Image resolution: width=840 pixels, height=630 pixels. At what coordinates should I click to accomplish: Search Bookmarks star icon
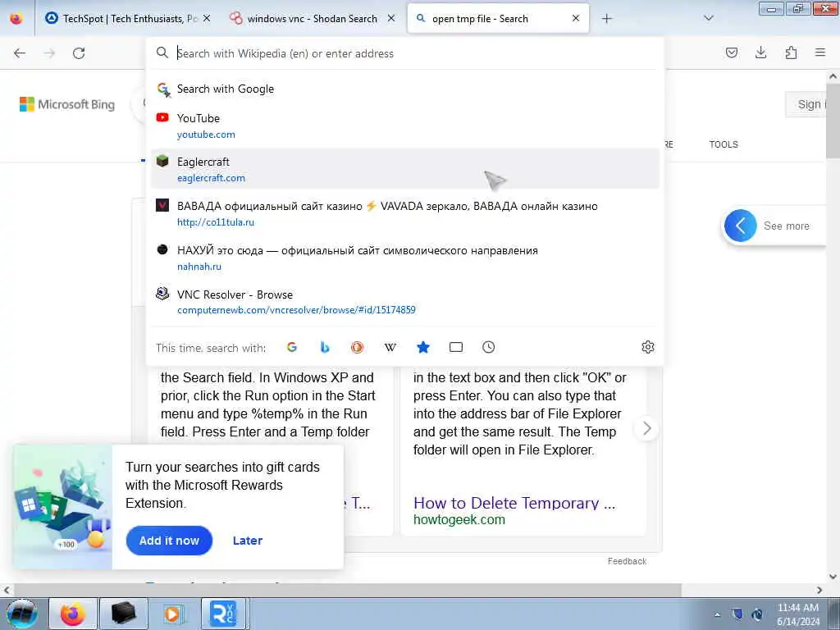point(423,347)
